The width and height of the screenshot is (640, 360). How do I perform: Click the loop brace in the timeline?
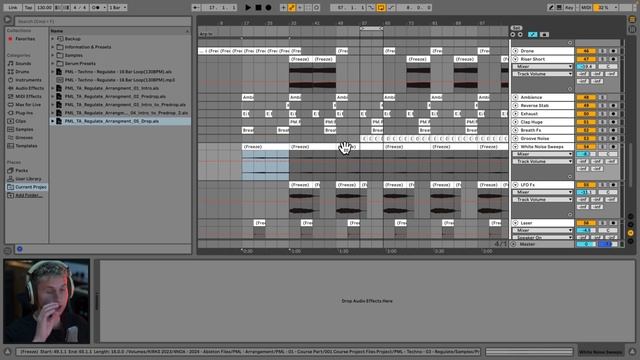point(371,29)
